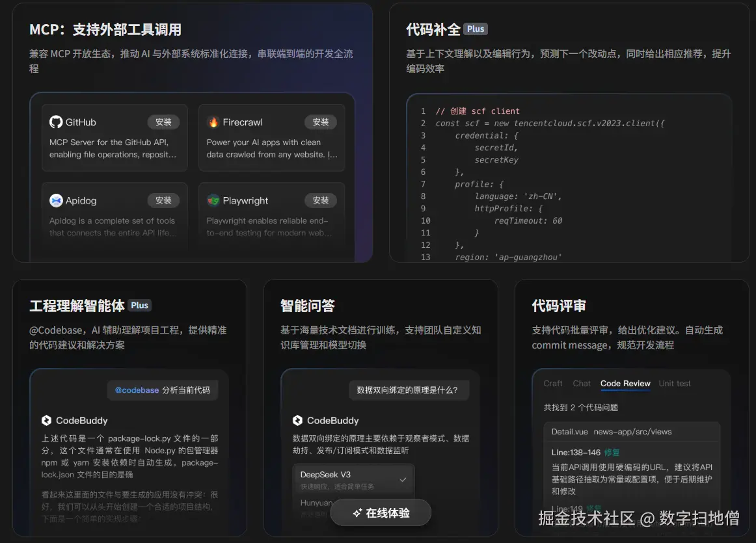Click the 数据双向绑定的原理主要依赖于观察者模式 answer text
Viewport: 756px width, 543px height.
(x=381, y=444)
